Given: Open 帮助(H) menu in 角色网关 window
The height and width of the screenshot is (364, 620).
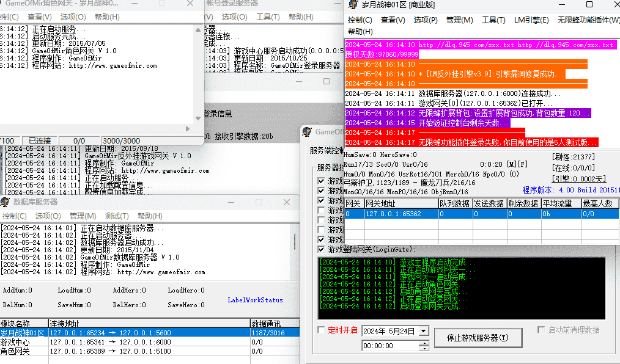Looking at the screenshot, I should [107, 17].
